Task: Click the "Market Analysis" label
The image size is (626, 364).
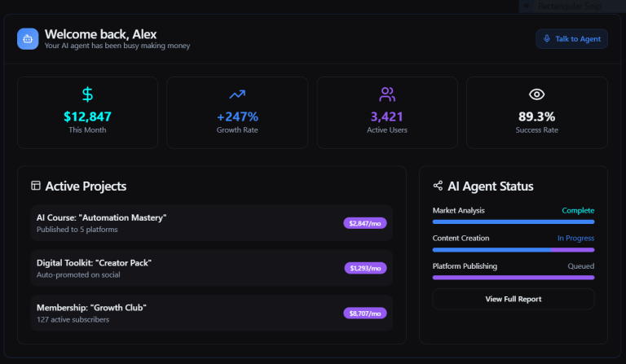Action: [458, 211]
